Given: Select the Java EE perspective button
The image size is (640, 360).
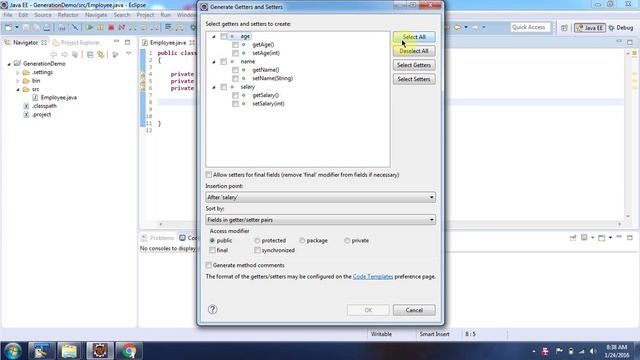Looking at the screenshot, I should pos(590,28).
